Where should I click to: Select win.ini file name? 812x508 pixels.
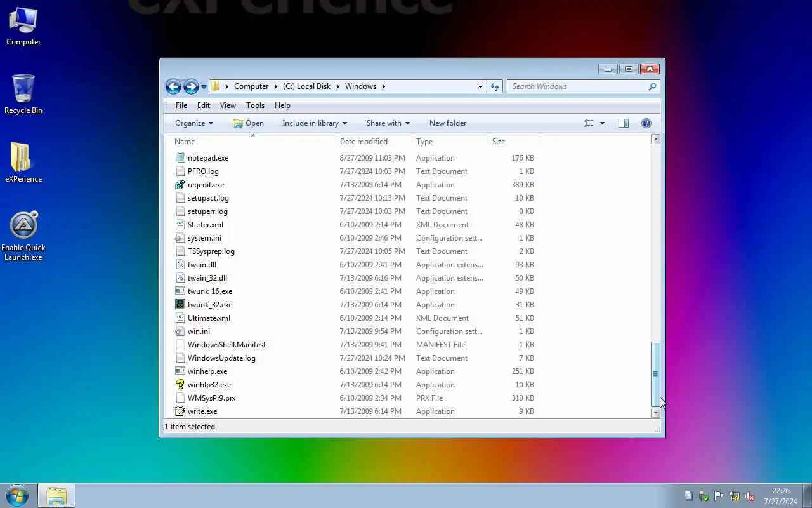(x=199, y=331)
